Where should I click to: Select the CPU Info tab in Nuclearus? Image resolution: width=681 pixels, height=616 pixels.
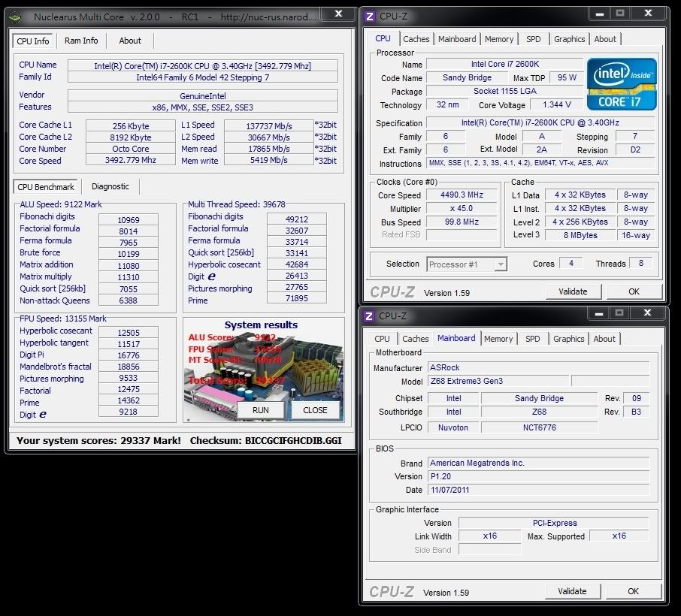[x=32, y=41]
